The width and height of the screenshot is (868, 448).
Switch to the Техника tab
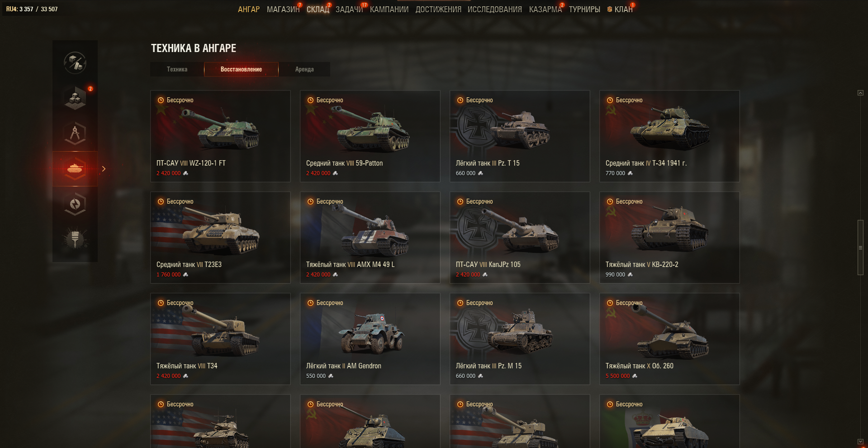tap(177, 69)
